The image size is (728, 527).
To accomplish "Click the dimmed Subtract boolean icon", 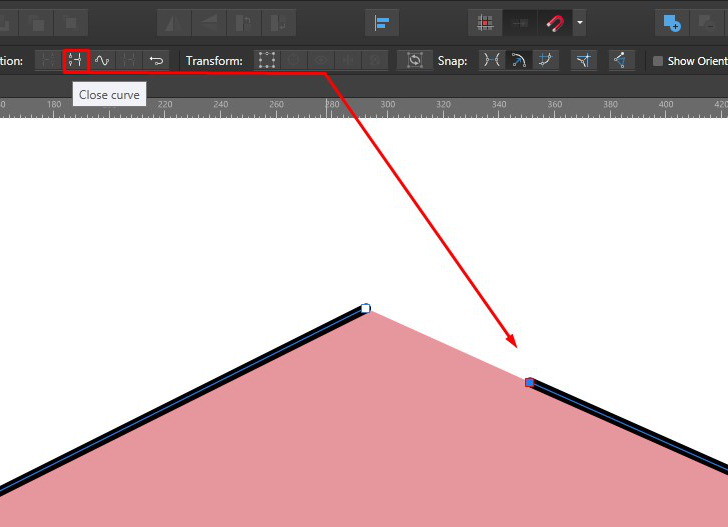I will [707, 23].
